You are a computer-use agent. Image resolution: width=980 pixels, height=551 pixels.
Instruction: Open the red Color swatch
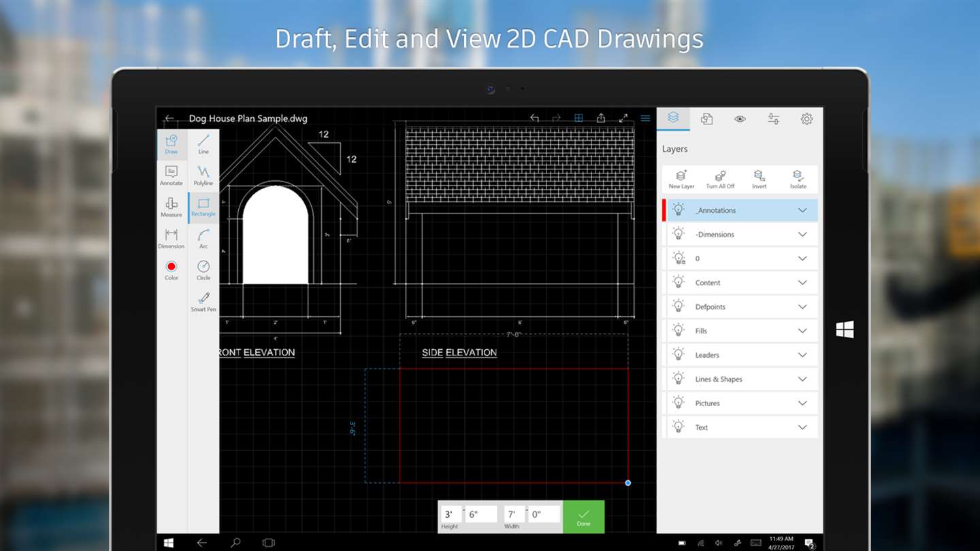pos(171,270)
